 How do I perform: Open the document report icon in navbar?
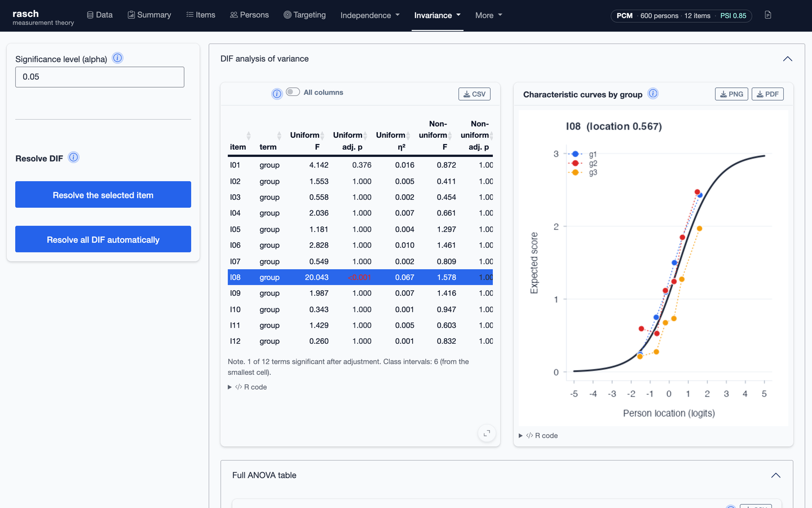(768, 15)
